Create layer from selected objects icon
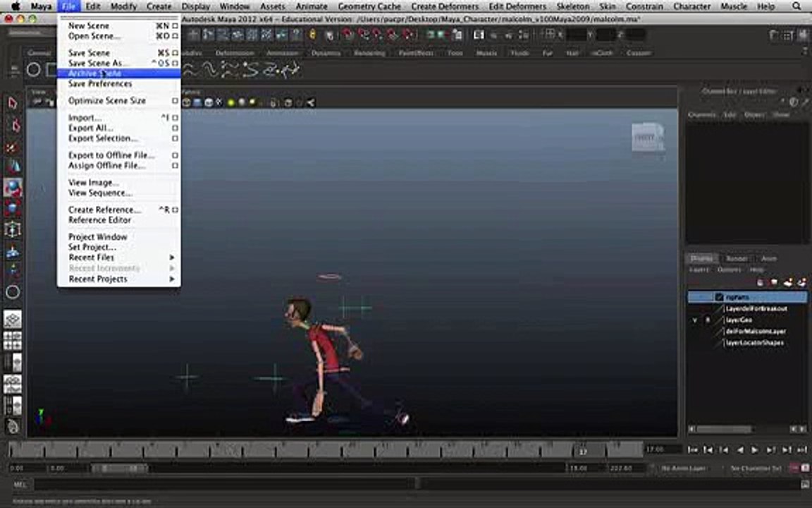 point(801,282)
